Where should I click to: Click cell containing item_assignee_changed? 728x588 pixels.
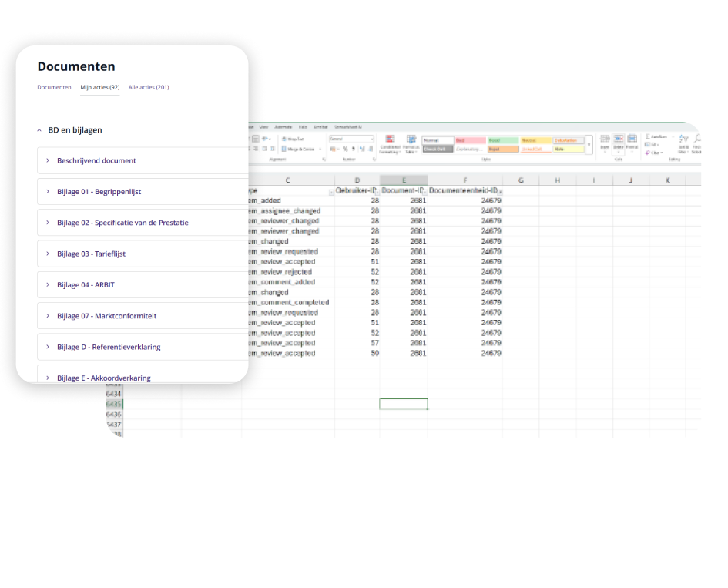click(x=291, y=211)
